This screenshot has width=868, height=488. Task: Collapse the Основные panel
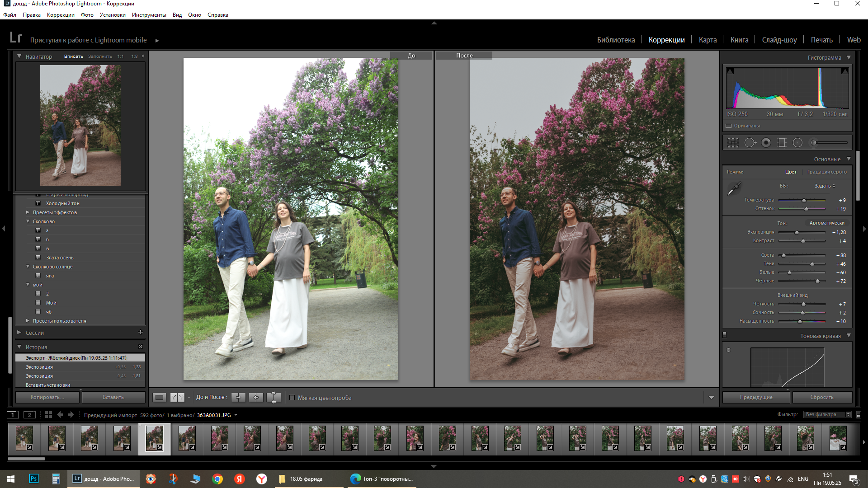pyautogui.click(x=849, y=159)
